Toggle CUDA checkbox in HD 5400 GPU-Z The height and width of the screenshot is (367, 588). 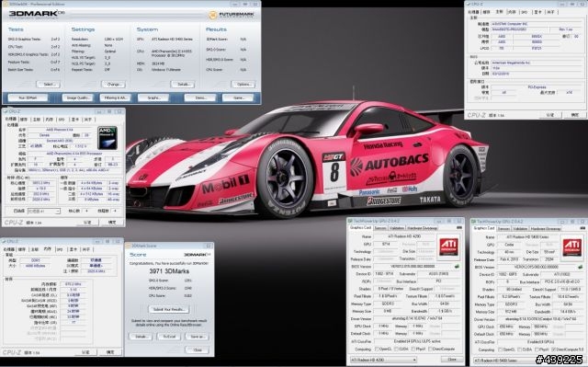tap(520, 350)
